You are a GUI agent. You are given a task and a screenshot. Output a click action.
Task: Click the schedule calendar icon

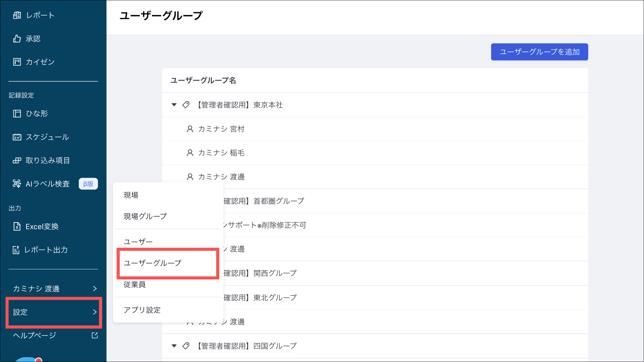(x=17, y=137)
